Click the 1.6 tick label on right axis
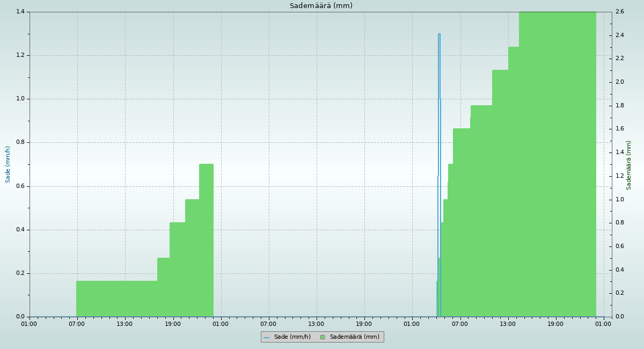The image size is (644, 349). pos(619,129)
